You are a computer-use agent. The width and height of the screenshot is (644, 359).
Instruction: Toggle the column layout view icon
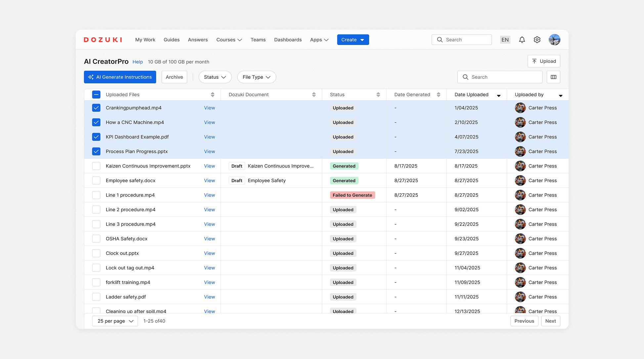click(x=553, y=77)
